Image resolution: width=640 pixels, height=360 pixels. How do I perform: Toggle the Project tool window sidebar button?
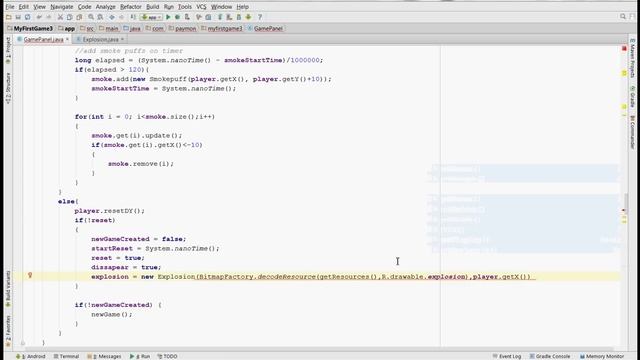[x=8, y=51]
